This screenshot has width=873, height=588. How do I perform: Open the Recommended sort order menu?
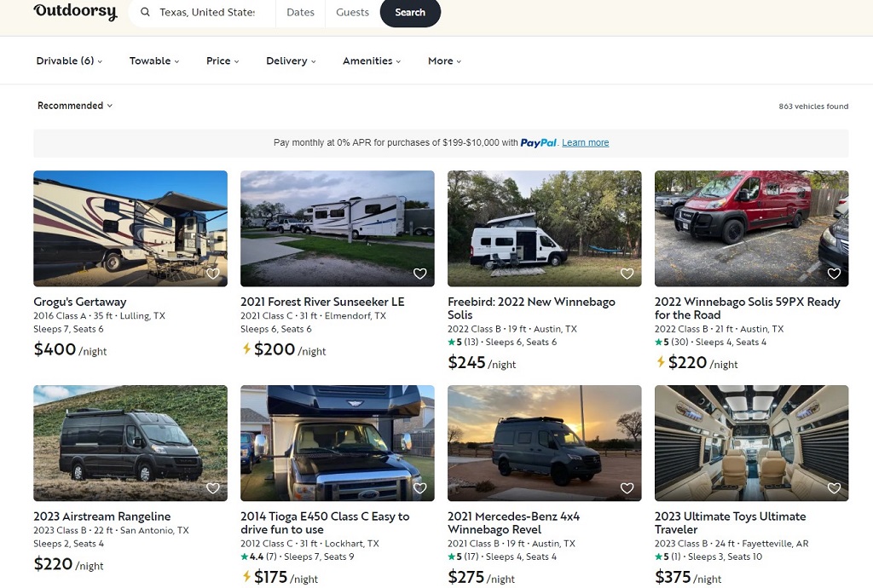(x=74, y=105)
